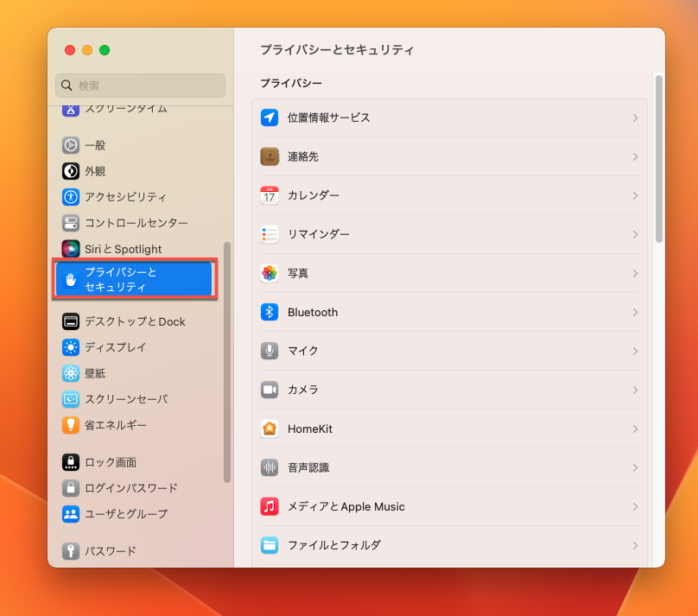Open デスクトップとDock settings pane
698x616 pixels.
(134, 321)
